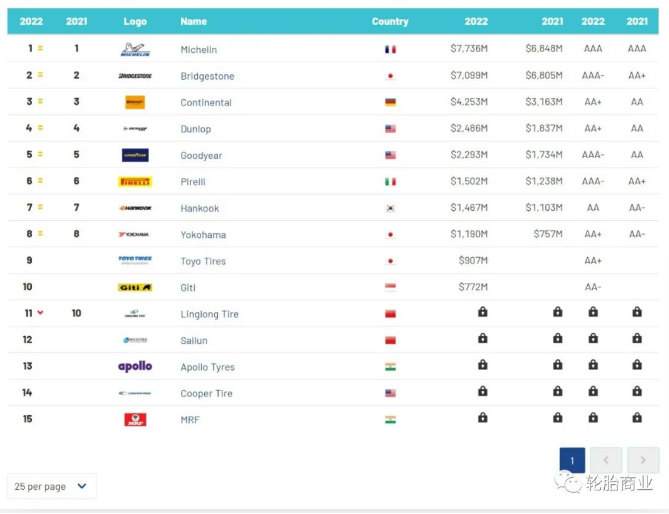Click the red down arrow beside rank 11

[x=40, y=313]
